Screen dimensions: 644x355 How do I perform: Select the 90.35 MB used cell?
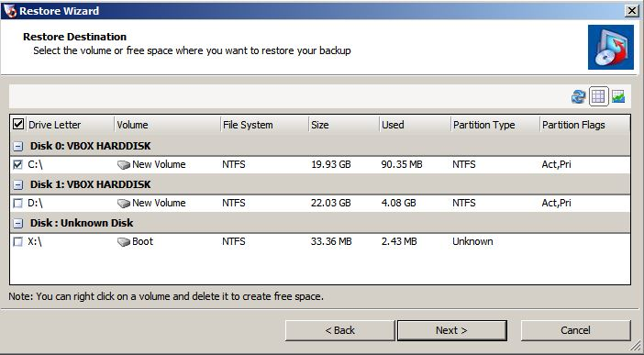[x=402, y=165]
